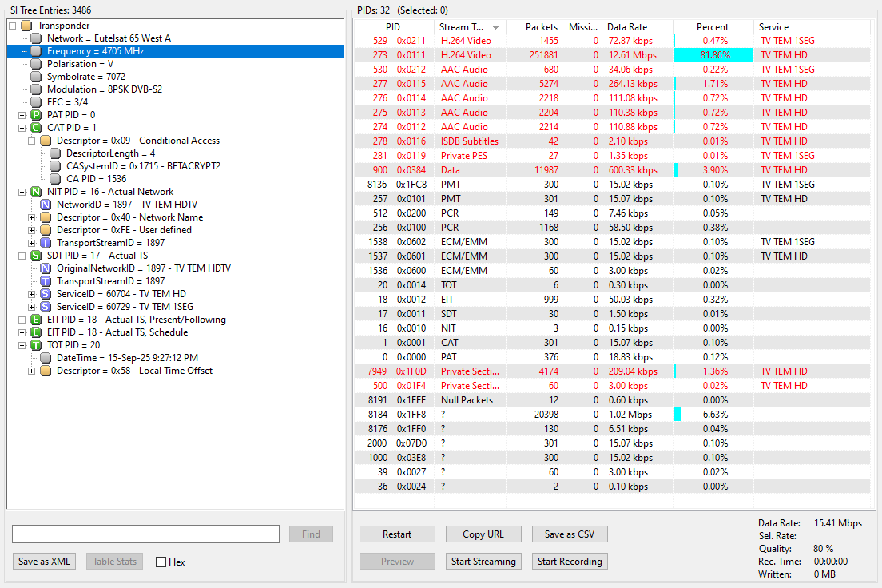
Task: Click the search text field beside Find
Action: [x=145, y=534]
